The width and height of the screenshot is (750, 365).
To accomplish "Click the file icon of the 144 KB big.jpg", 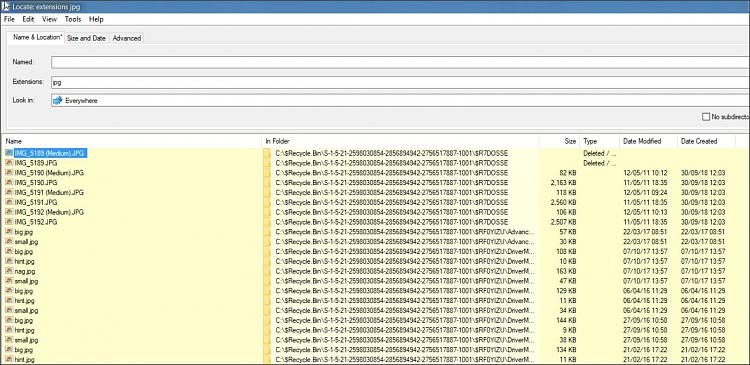I will (9, 320).
